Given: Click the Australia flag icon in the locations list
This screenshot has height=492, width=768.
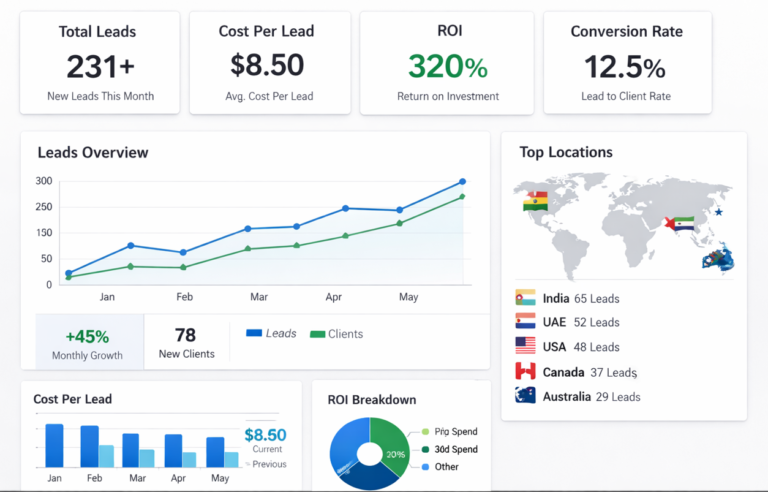Looking at the screenshot, I should (x=525, y=396).
